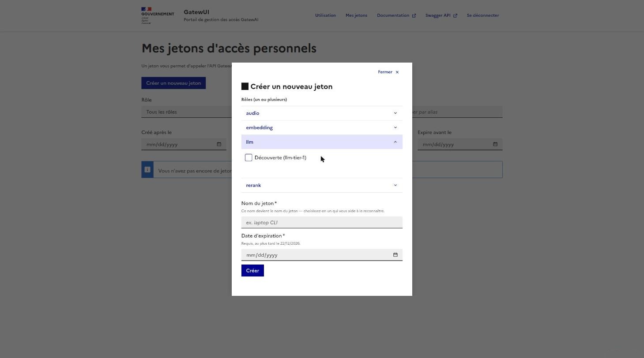Click the Mes jetons d'accès personnels heading
The image size is (644, 358).
229,48
